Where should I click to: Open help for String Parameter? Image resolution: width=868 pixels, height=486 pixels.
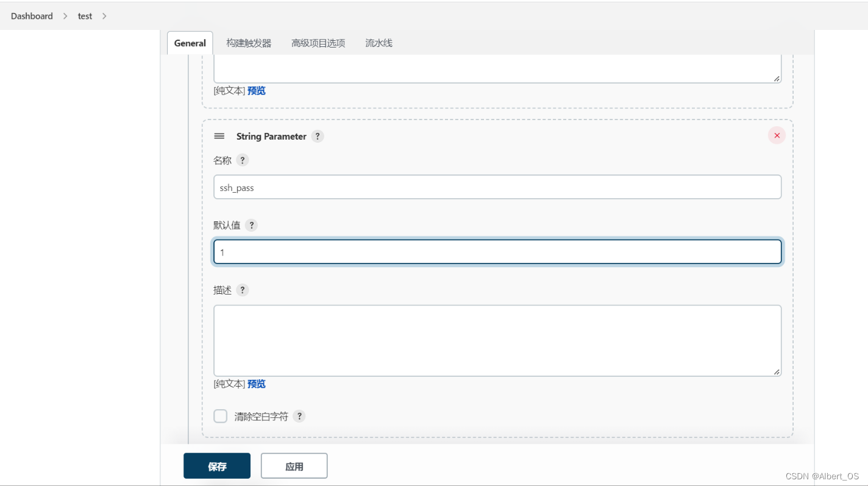[318, 137]
